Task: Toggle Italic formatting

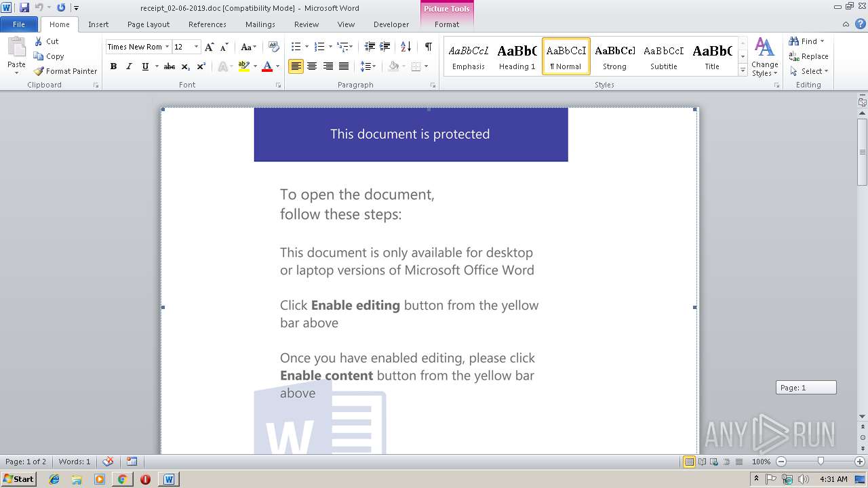Action: coord(129,66)
